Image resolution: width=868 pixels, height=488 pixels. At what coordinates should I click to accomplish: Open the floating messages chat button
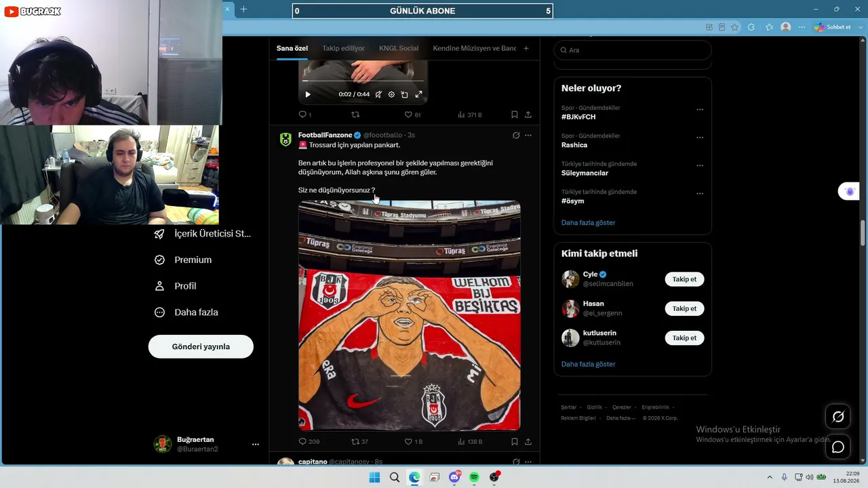coord(838,447)
